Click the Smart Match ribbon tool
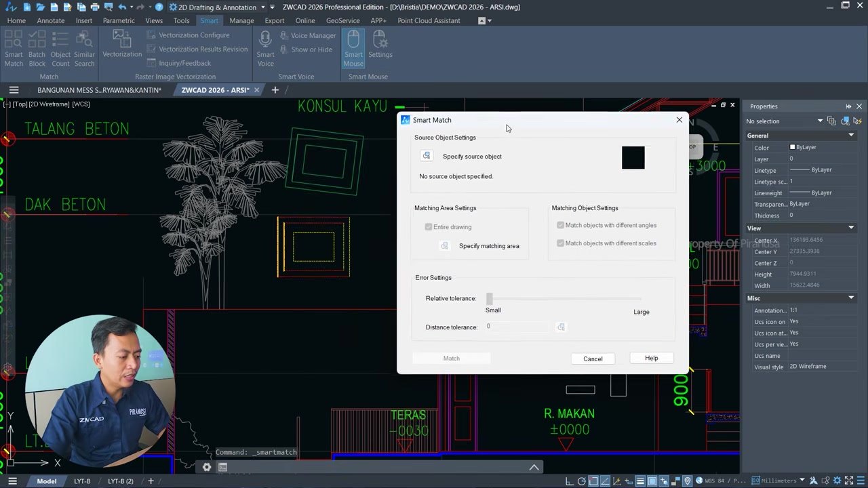Viewport: 868px width, 488px height. tap(14, 49)
